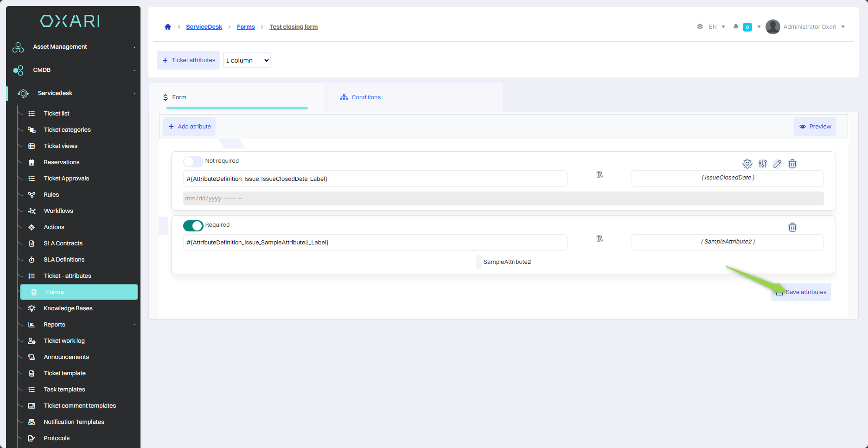This screenshot has height=448, width=868.
Task: Click the Preview button
Action: click(815, 127)
